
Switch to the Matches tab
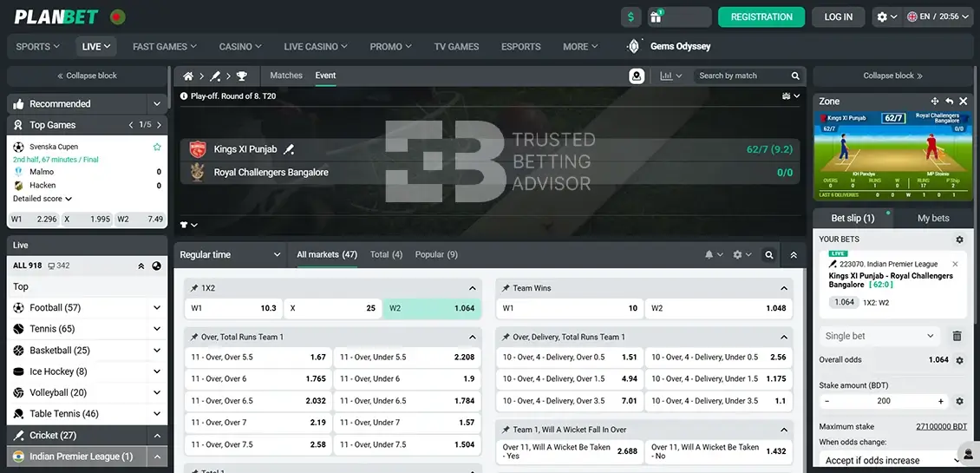pos(286,76)
